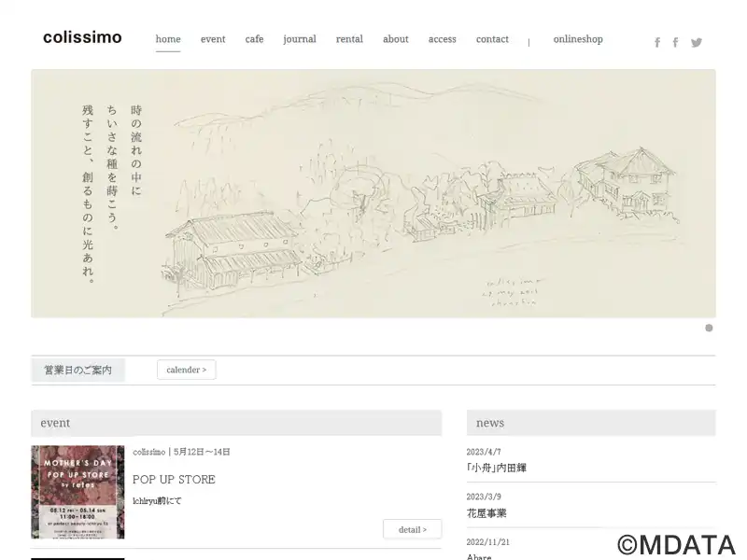Open the about page link
This screenshot has height=560, width=747.
coord(396,39)
